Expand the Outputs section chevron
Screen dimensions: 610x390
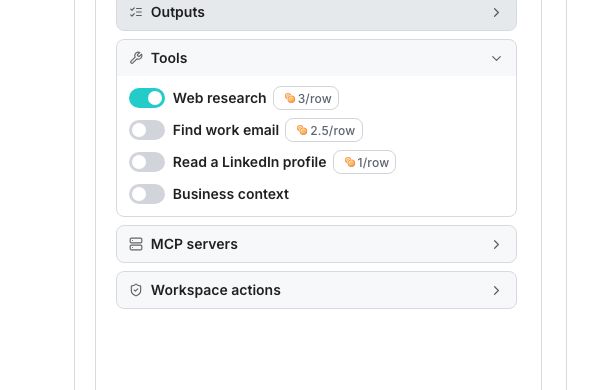[x=496, y=12]
